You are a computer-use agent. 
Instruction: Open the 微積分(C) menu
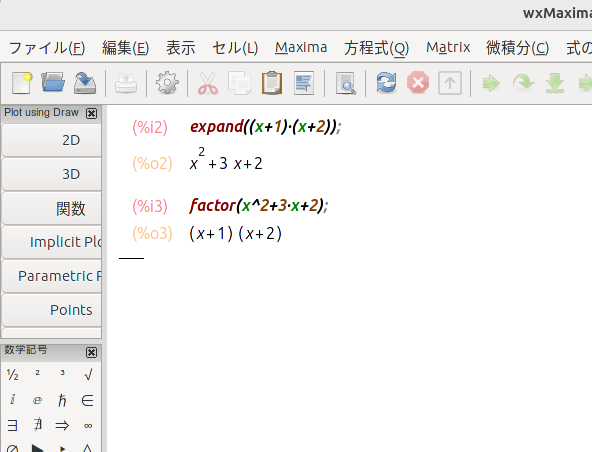coord(517,48)
